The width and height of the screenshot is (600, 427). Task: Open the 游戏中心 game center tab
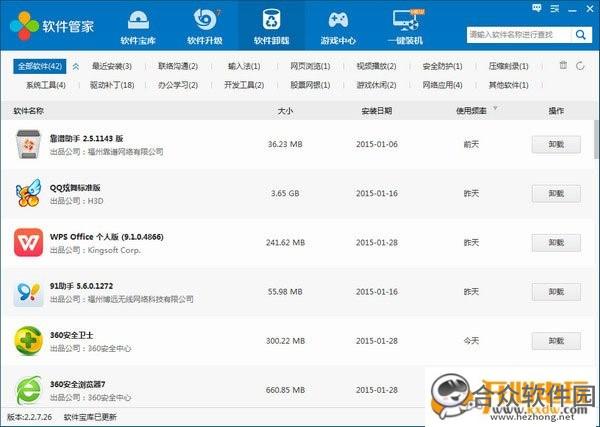338,27
